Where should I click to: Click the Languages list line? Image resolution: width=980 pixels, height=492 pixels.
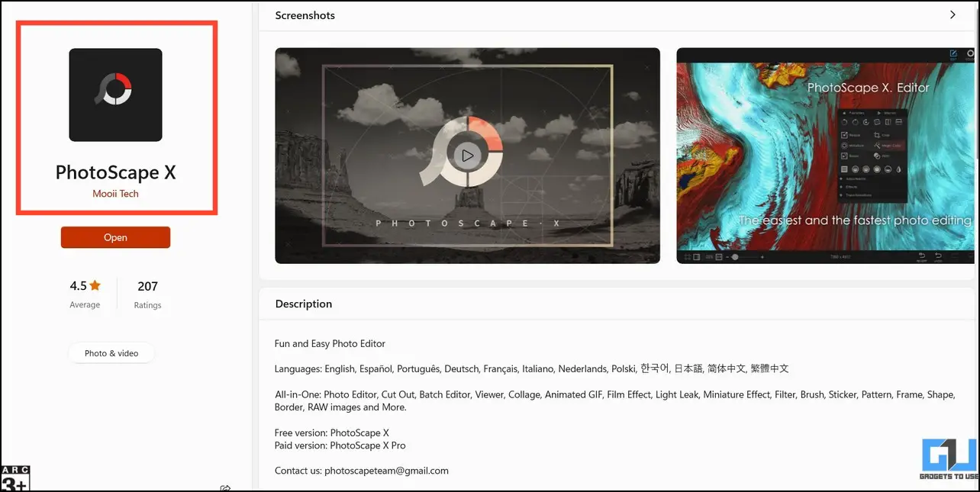pos(531,368)
